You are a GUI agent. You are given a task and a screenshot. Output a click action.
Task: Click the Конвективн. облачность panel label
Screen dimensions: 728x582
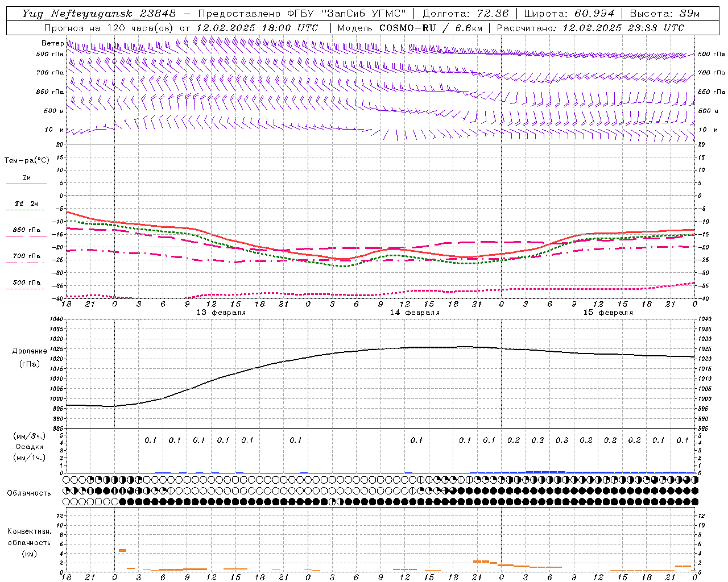pyautogui.click(x=29, y=537)
